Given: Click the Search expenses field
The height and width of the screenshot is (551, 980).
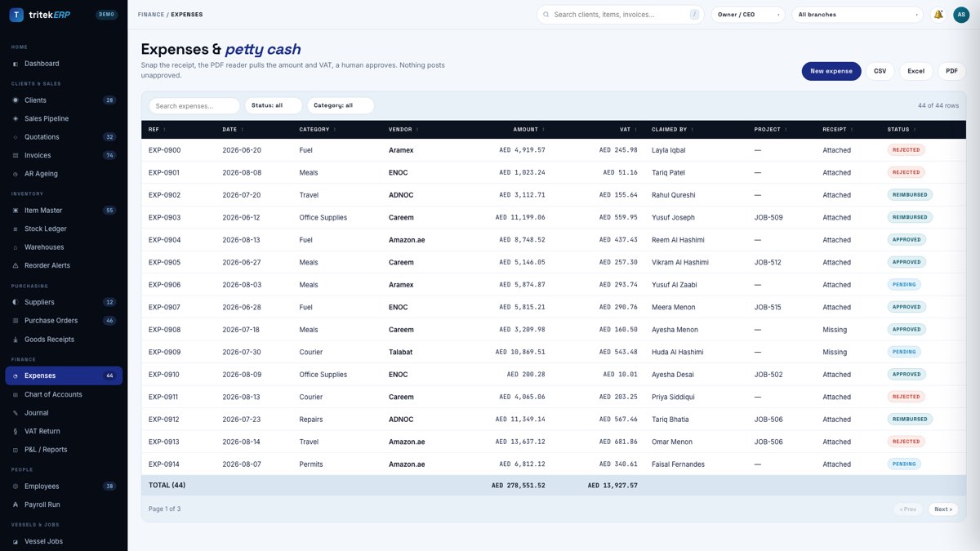Looking at the screenshot, I should click(194, 105).
